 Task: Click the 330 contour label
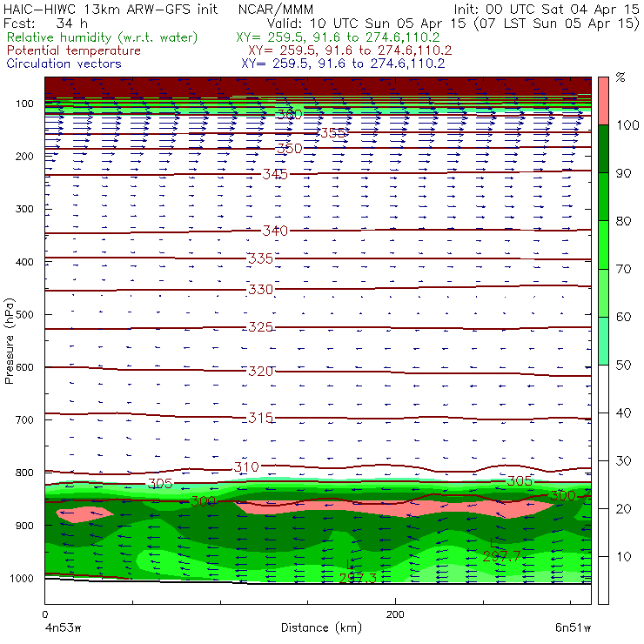coord(260,290)
